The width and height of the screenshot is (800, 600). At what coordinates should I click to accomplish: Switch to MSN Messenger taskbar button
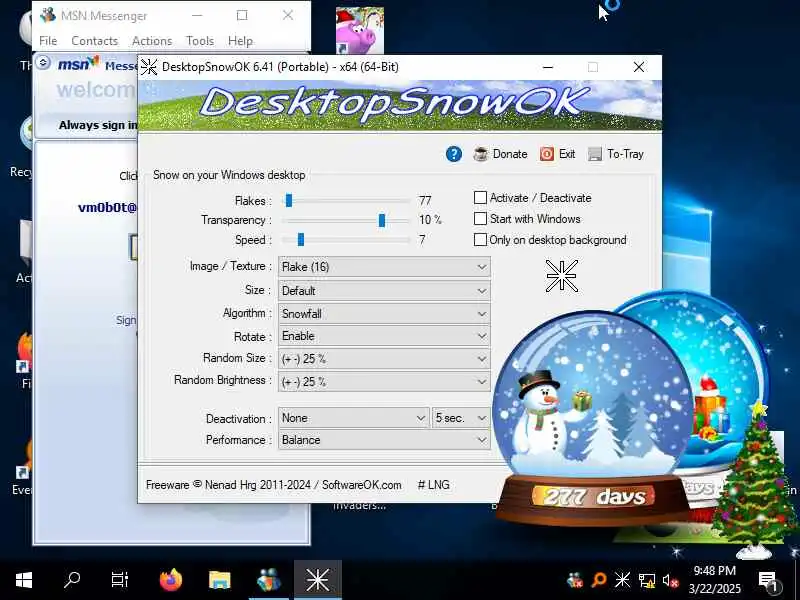[269, 580]
